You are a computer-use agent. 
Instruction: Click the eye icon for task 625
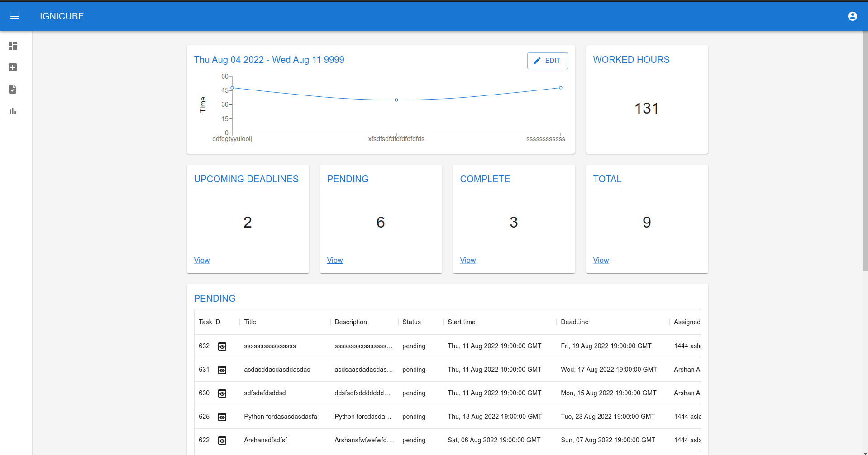click(x=222, y=417)
